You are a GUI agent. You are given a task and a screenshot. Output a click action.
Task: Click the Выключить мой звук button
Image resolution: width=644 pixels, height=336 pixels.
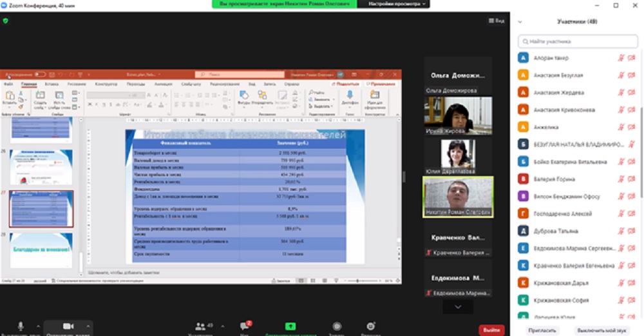(x=601, y=330)
